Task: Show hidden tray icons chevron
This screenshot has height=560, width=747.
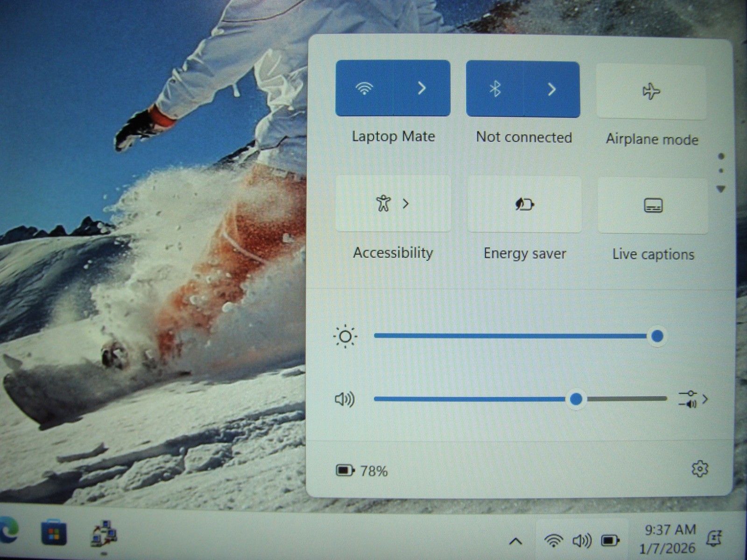Action: tap(515, 541)
